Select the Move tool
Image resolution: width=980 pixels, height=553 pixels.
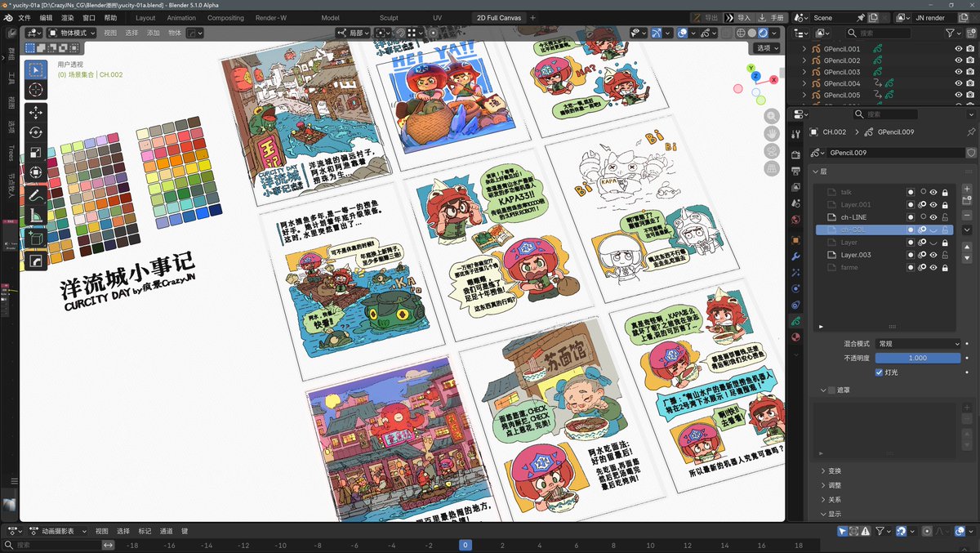(37, 113)
